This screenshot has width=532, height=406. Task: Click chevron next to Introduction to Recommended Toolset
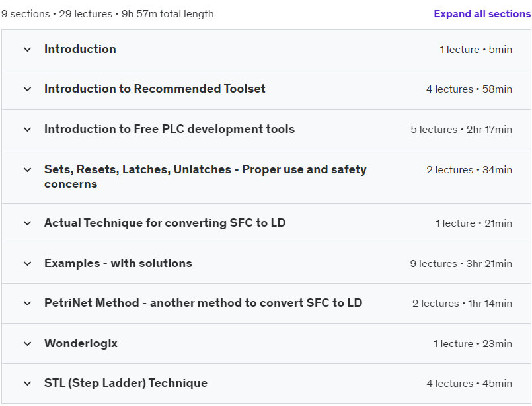(27, 89)
